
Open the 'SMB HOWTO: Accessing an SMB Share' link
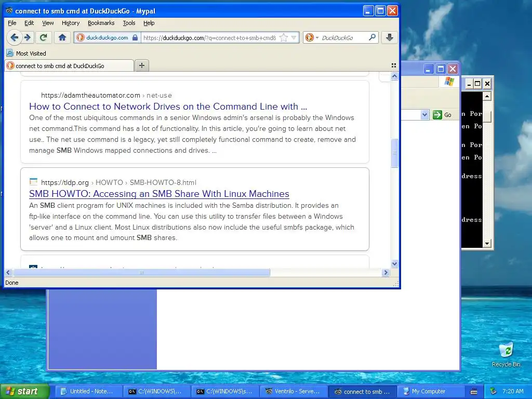159,194
